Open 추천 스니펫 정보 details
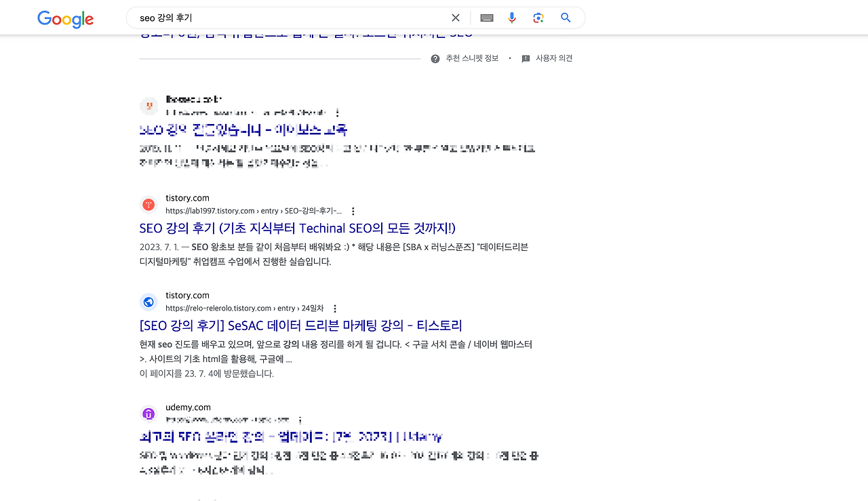The width and height of the screenshot is (868, 501). (471, 58)
